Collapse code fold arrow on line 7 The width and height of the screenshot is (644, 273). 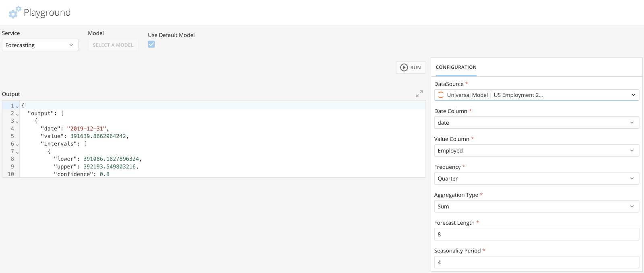coord(17,152)
